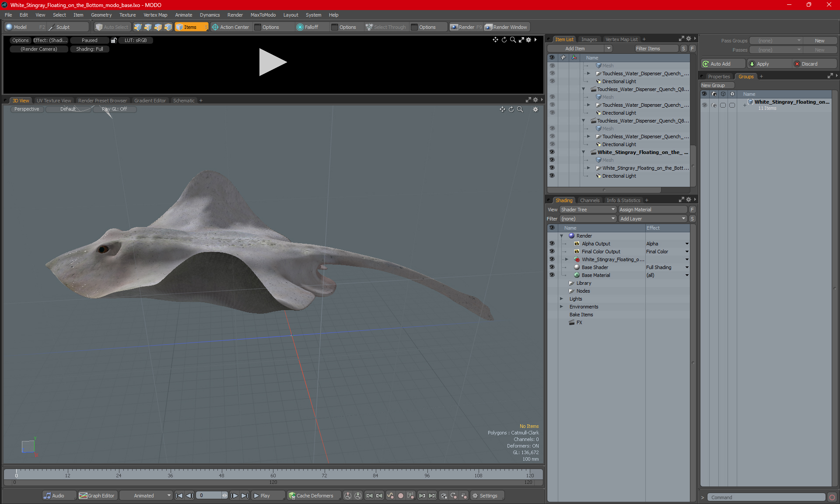Click the Command input field
This screenshot has height=504, width=840.
766,497
